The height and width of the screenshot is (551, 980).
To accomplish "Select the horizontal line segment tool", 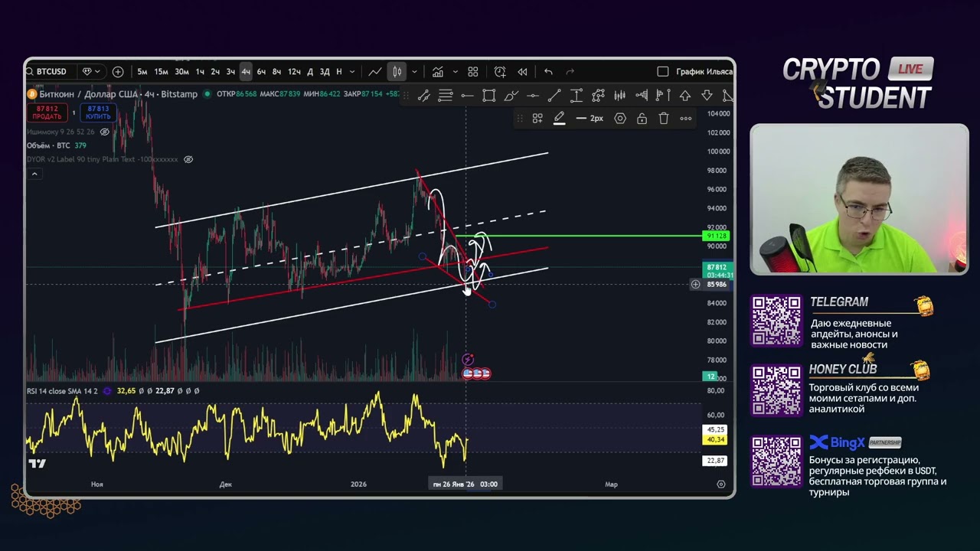I will point(467,96).
